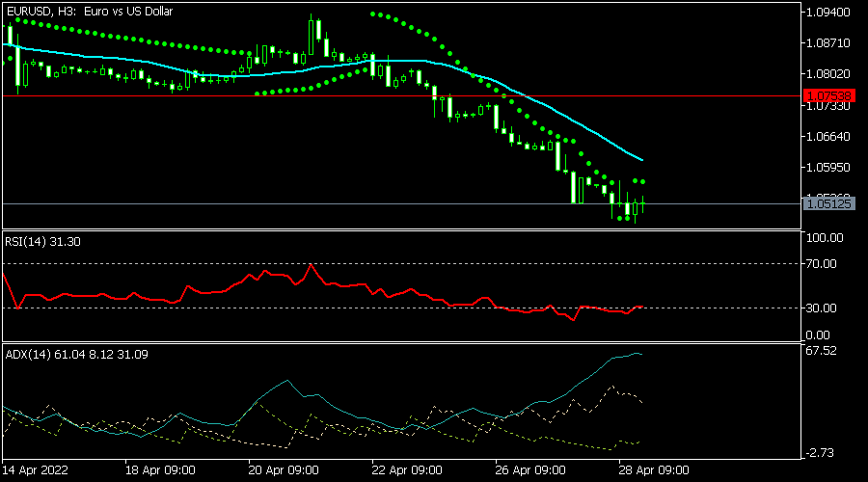Click the ADX -2.73 scale value

pos(822,453)
